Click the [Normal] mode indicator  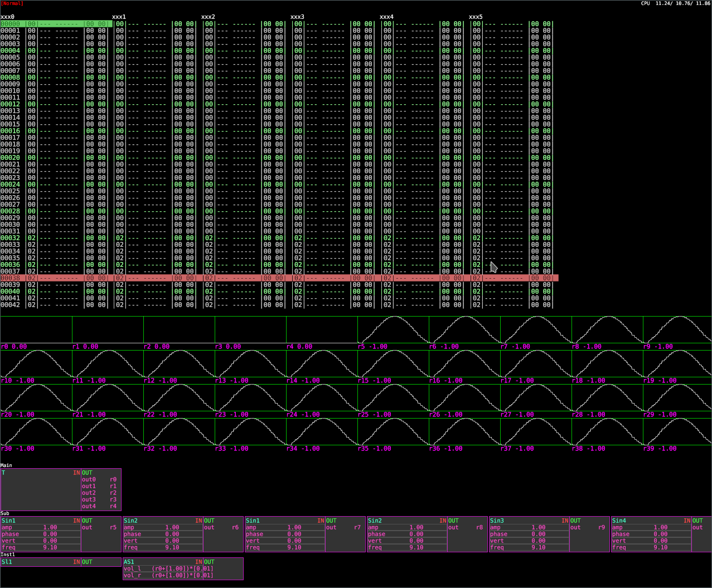(13, 3)
